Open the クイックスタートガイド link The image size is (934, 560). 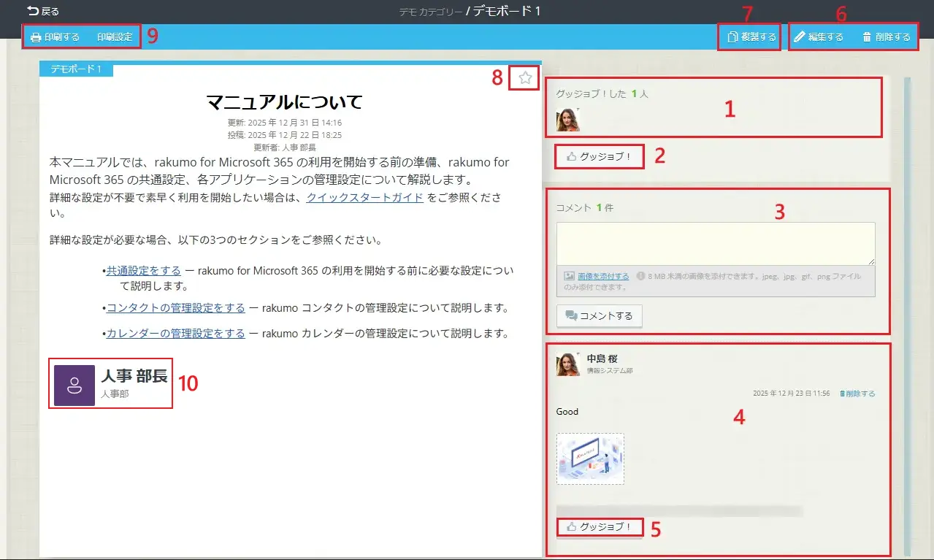tap(365, 198)
